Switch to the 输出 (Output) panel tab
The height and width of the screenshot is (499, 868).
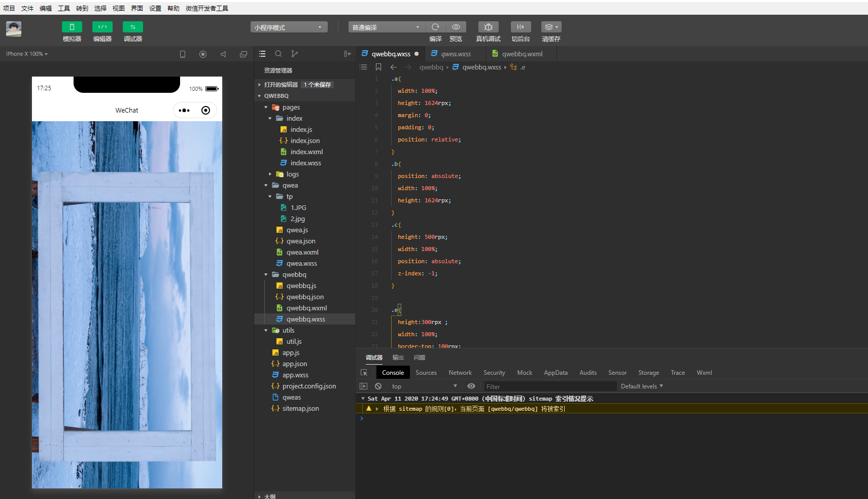tap(398, 358)
